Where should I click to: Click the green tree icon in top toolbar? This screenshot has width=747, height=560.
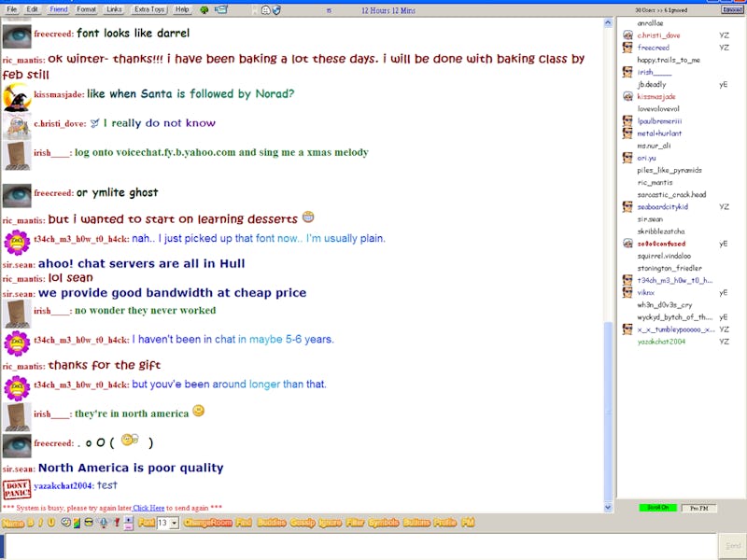tap(204, 9)
